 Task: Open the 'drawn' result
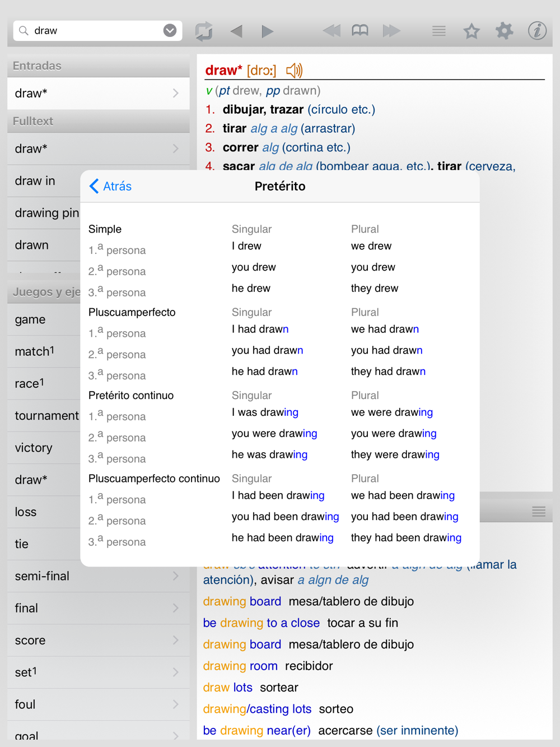point(44,245)
